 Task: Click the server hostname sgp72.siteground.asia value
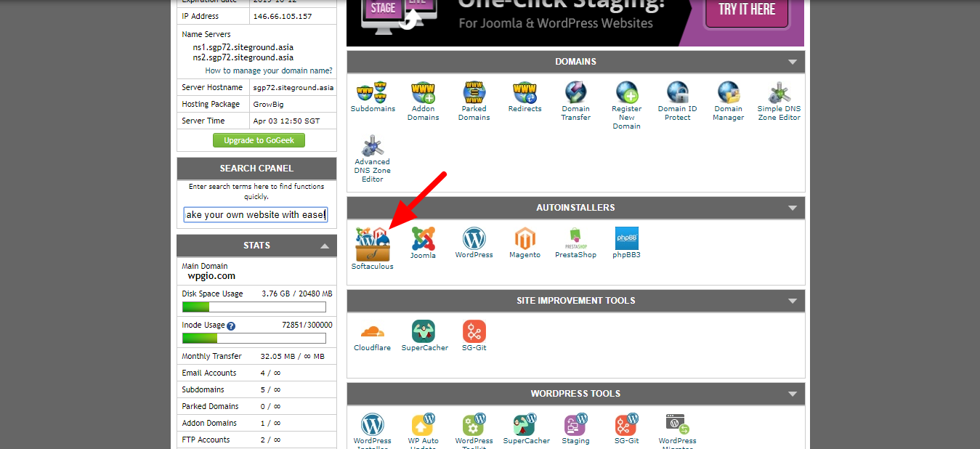point(293,87)
